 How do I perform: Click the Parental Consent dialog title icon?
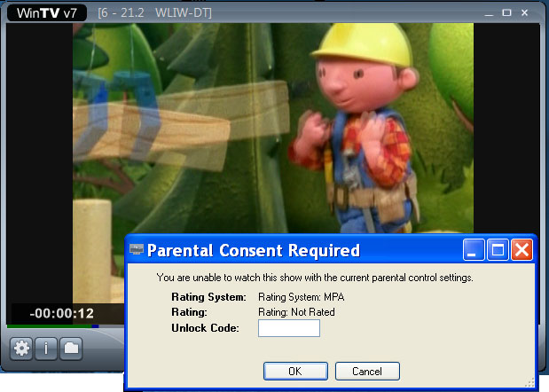pyautogui.click(x=137, y=250)
